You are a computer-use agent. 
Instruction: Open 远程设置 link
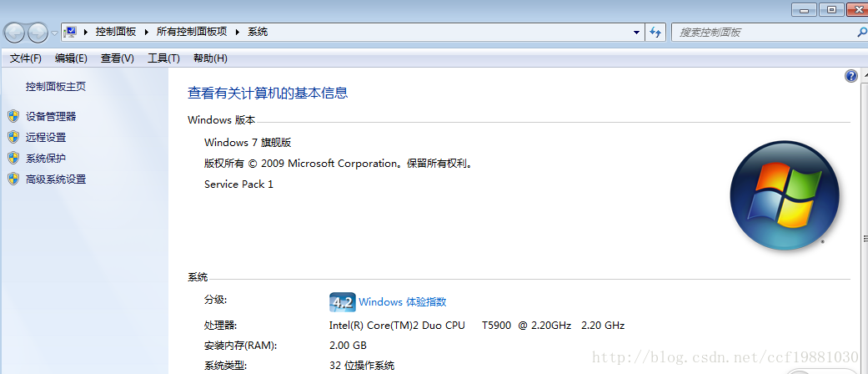46,138
